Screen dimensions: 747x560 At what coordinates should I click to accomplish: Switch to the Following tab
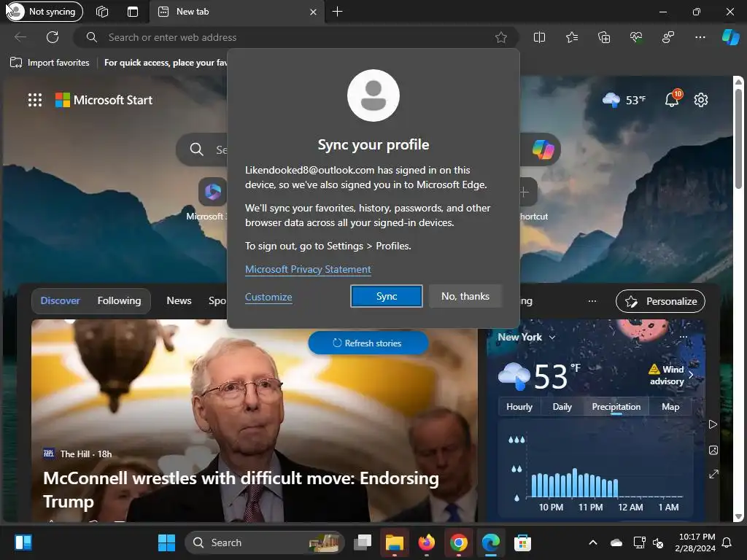pos(119,300)
